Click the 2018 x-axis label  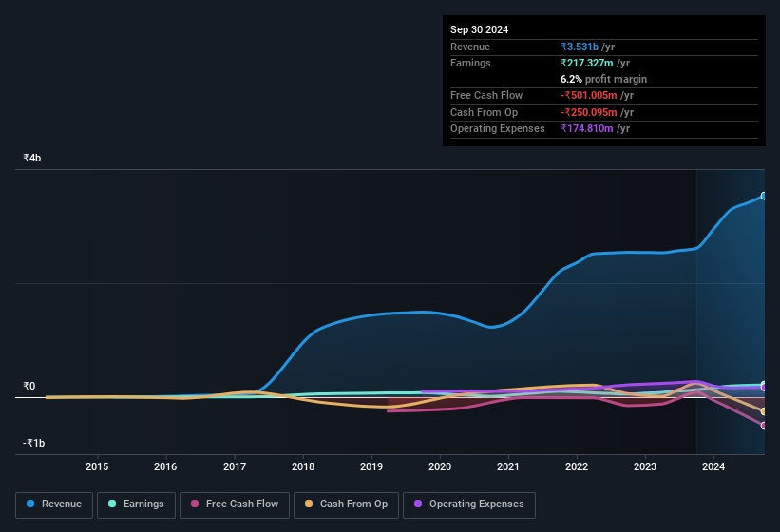click(303, 466)
